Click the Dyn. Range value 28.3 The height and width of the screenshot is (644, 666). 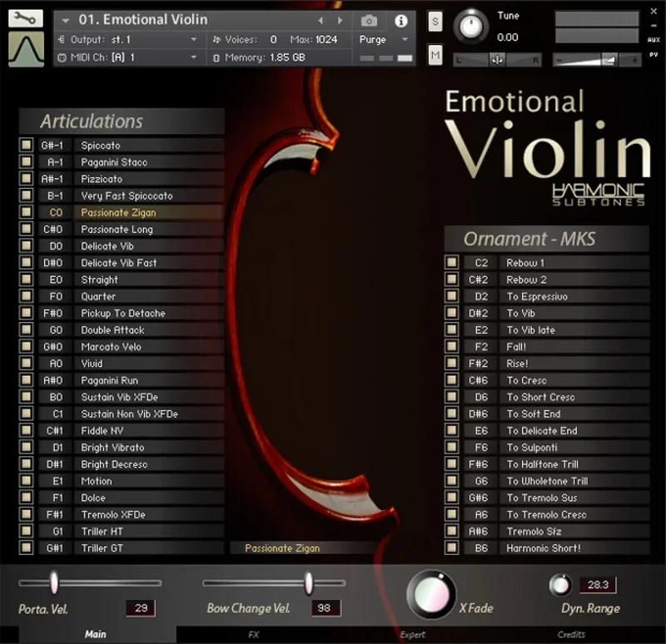pos(598,585)
